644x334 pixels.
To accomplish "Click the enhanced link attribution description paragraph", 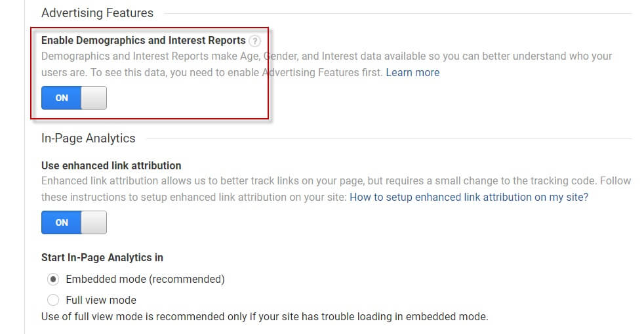I will [336, 189].
